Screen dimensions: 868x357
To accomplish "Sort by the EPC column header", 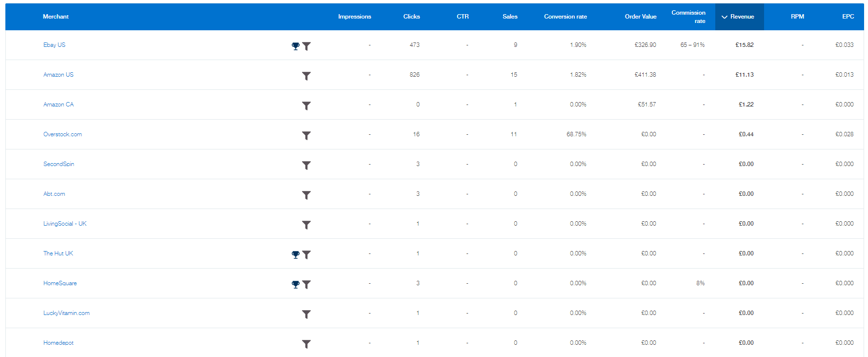I will coord(848,17).
